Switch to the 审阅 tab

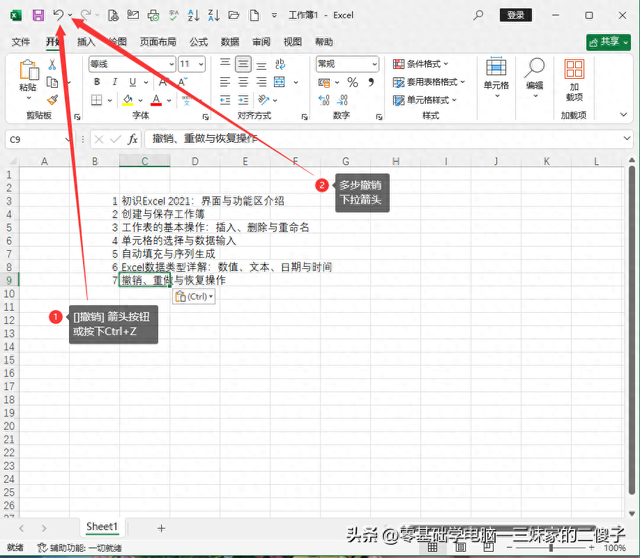pyautogui.click(x=261, y=42)
